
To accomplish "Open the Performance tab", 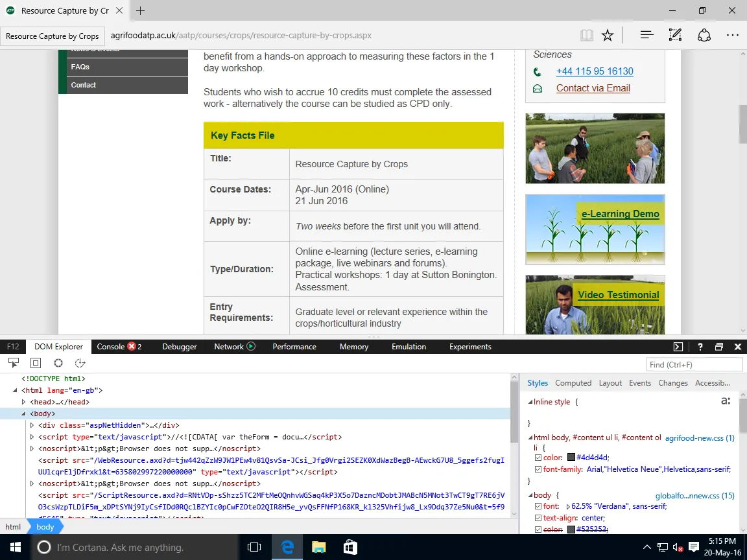I will [294, 347].
